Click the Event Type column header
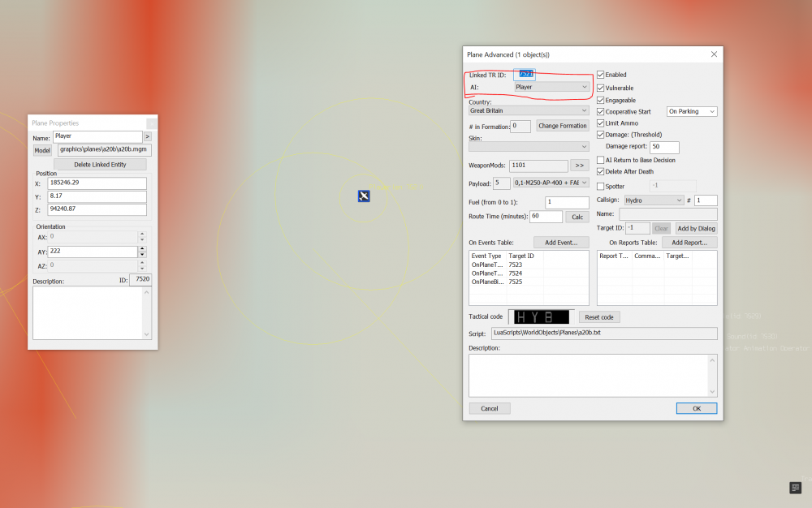812x508 pixels. [x=486, y=256]
